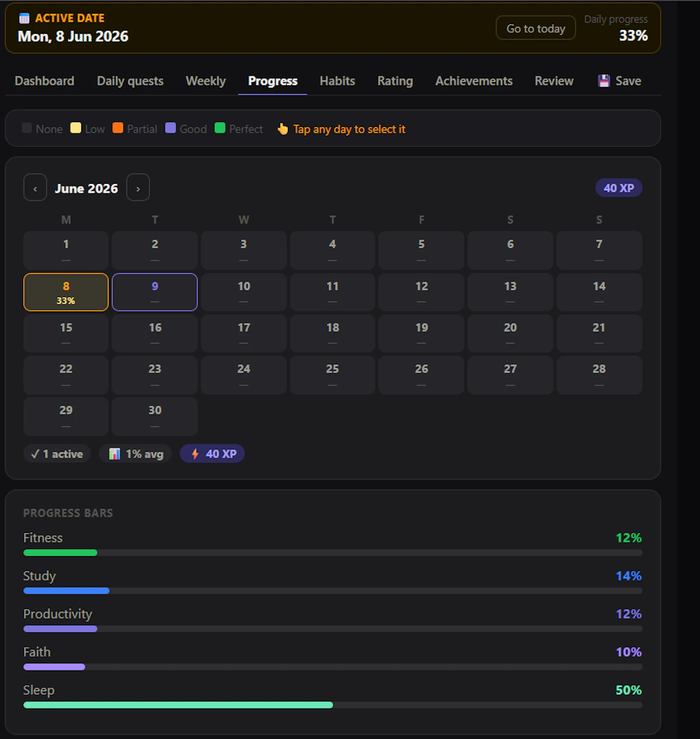The image size is (700, 739).
Task: Click the Tap any day to select it tip
Action: tap(349, 129)
